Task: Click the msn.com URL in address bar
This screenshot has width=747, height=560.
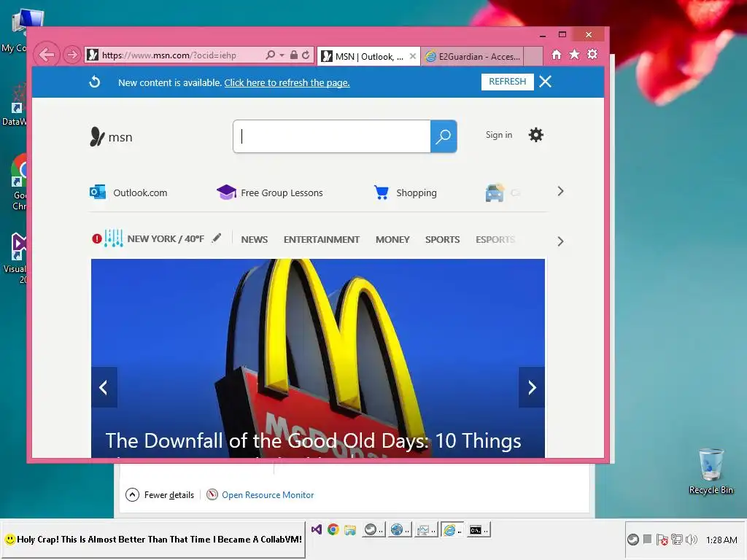Action: (169, 55)
